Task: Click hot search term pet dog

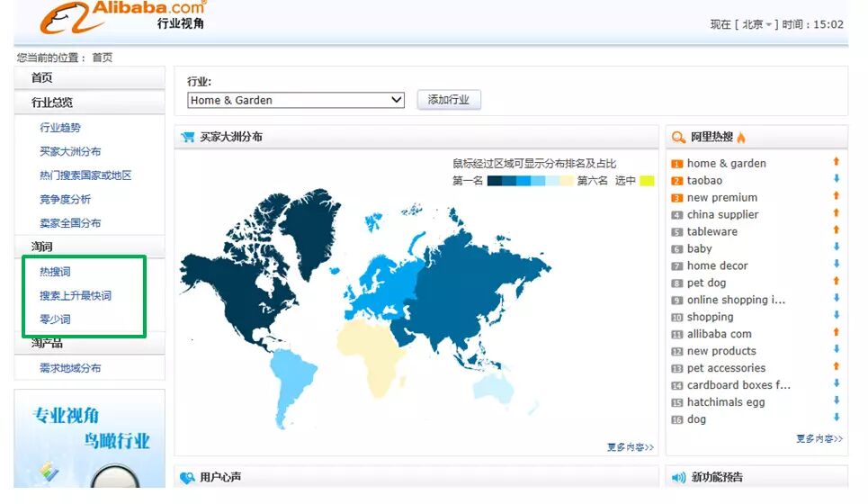Action: tap(706, 283)
